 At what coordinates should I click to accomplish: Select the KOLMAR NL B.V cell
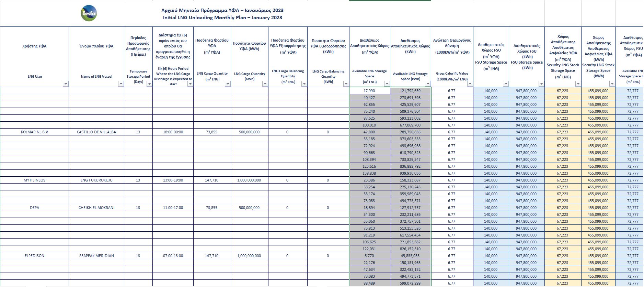coord(35,132)
